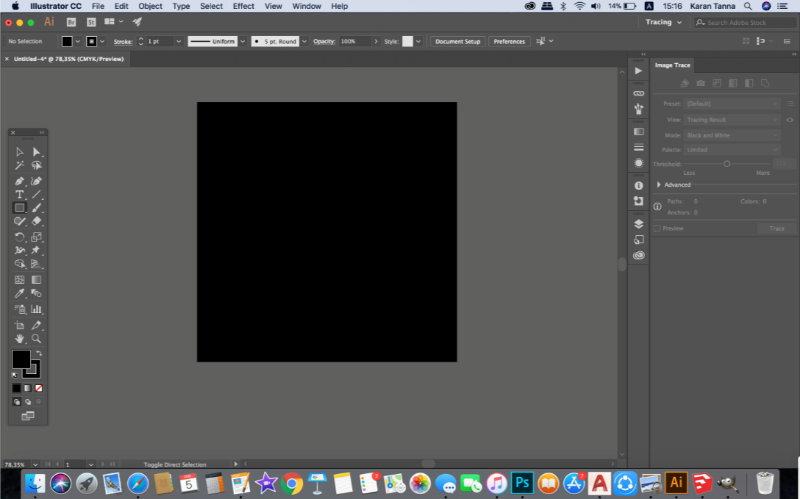The height and width of the screenshot is (499, 800).
Task: Pick the Eyedropper tool
Action: [19, 293]
